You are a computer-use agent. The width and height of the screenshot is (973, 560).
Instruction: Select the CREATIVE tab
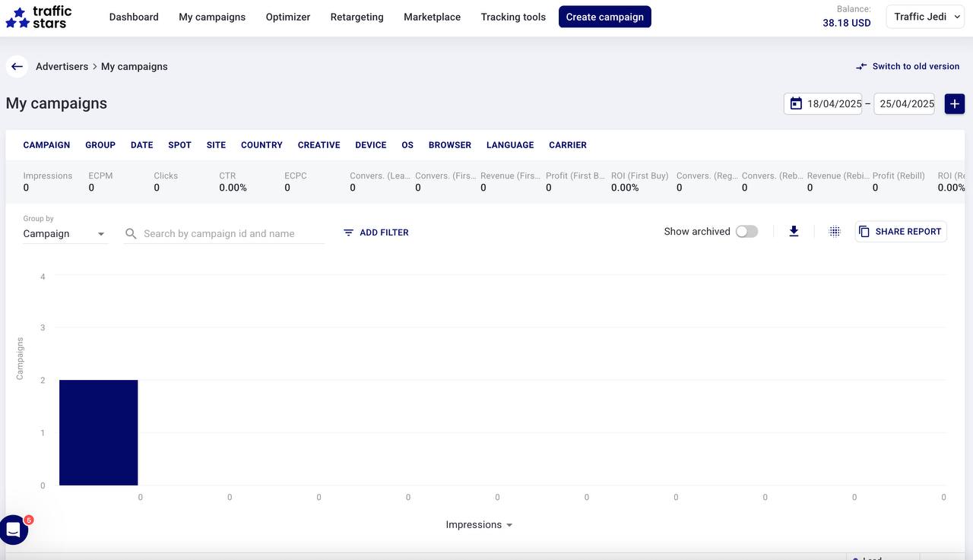[x=319, y=145]
